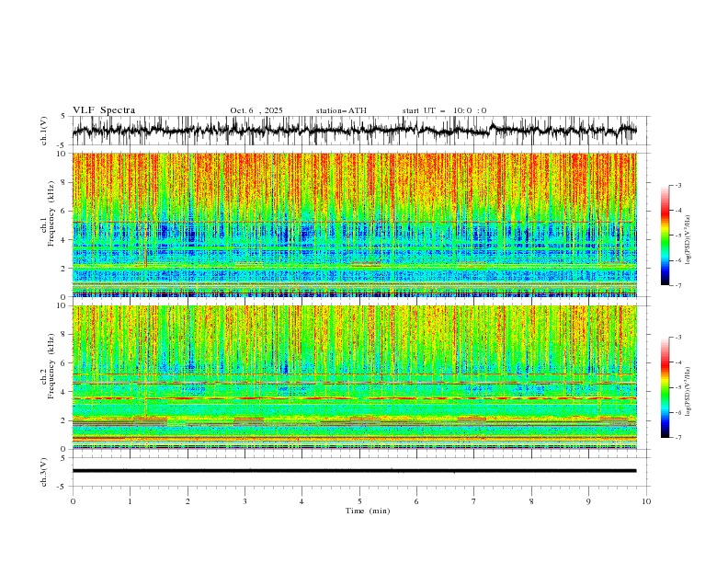Click time axis tick label "7"
728x563 pixels.
[x=473, y=501]
